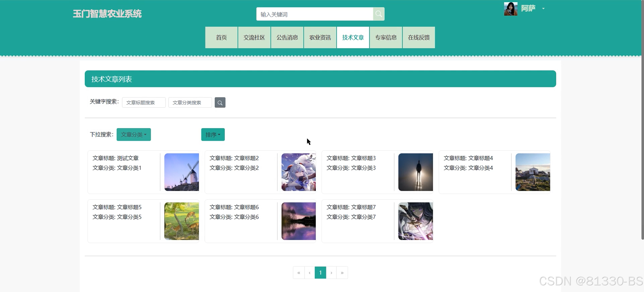Open the 专家信息 navigation tab
Viewport: 644px width, 292px height.
click(x=386, y=37)
